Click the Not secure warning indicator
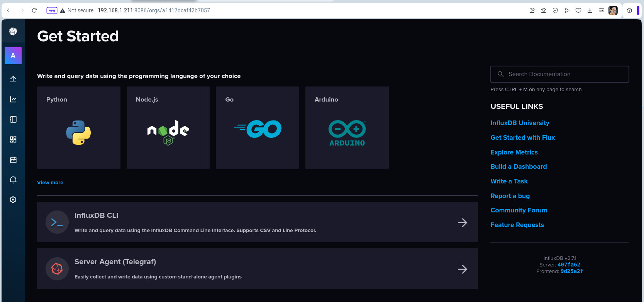 77,10
